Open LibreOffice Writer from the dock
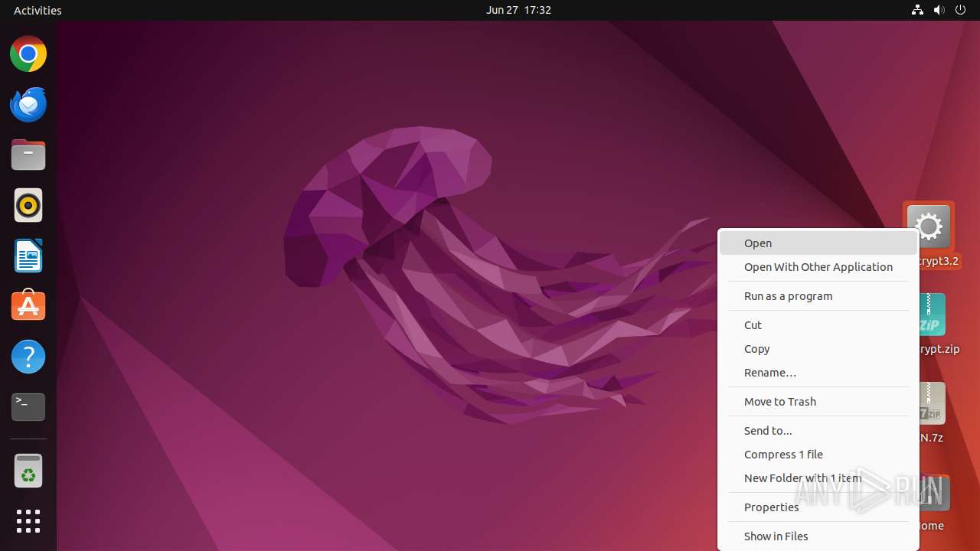Image resolution: width=980 pixels, height=551 pixels. point(28,256)
